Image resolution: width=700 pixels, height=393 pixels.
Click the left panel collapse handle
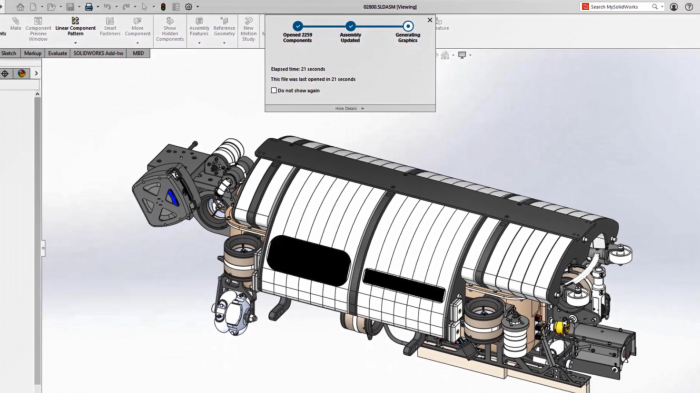coord(43,248)
